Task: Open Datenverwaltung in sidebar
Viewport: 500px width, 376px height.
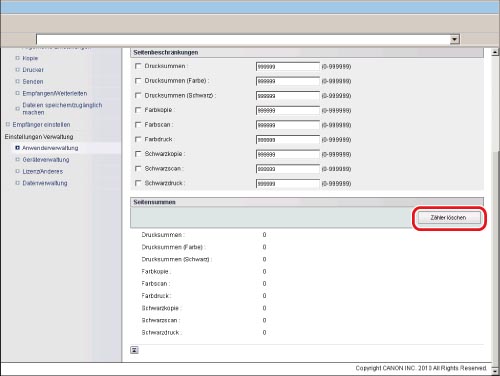Action: (x=45, y=183)
